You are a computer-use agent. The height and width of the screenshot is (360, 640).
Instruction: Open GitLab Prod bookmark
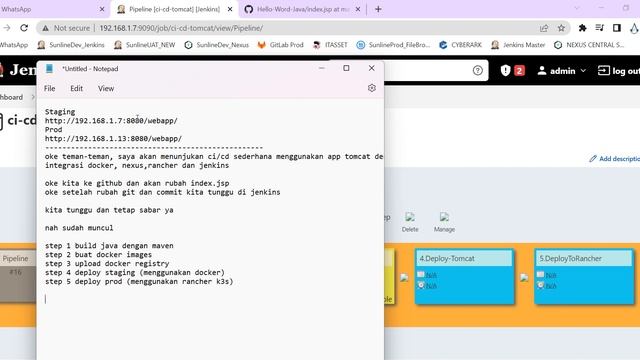[x=281, y=45]
